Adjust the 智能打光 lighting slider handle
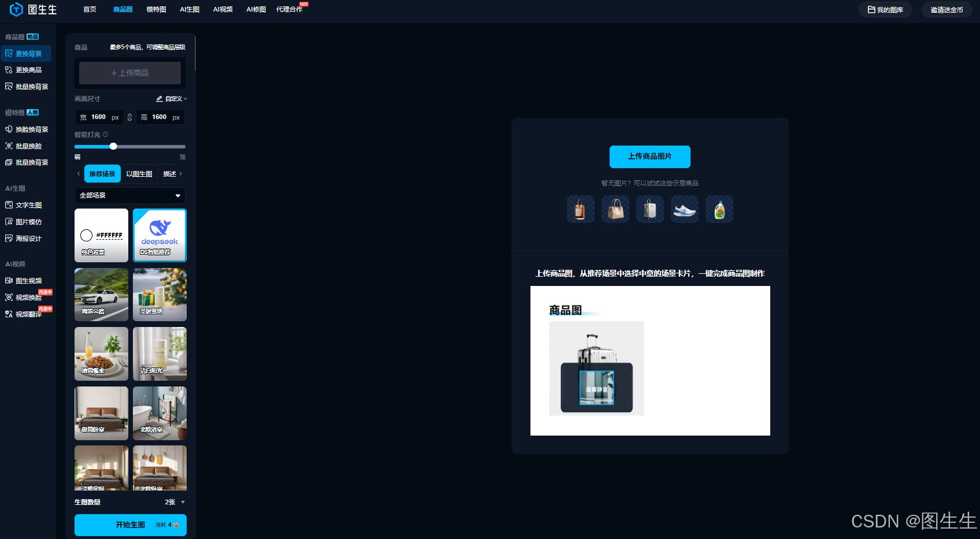The image size is (980, 539). (x=113, y=146)
